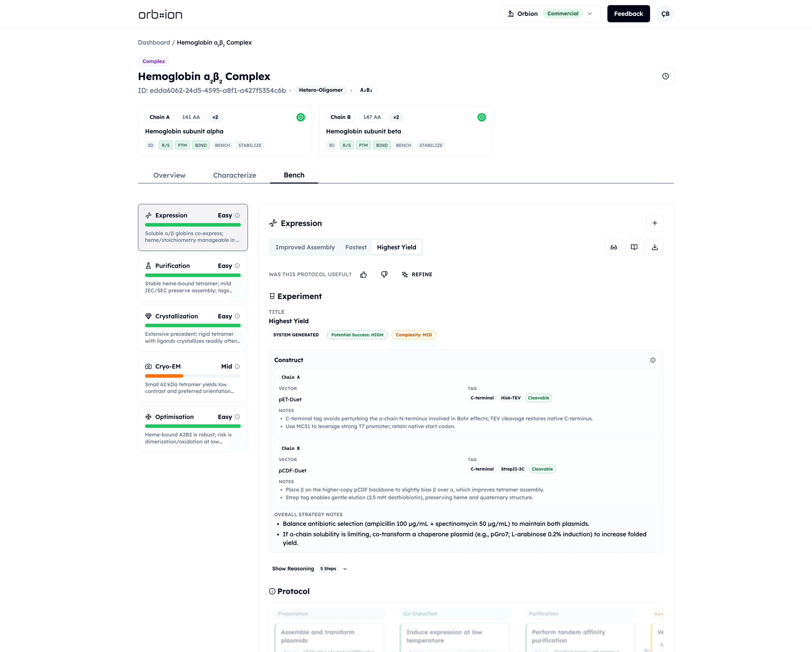Screen dimensions: 812x652
Task: Select the Highest Yield protocol option
Action: (x=396, y=247)
